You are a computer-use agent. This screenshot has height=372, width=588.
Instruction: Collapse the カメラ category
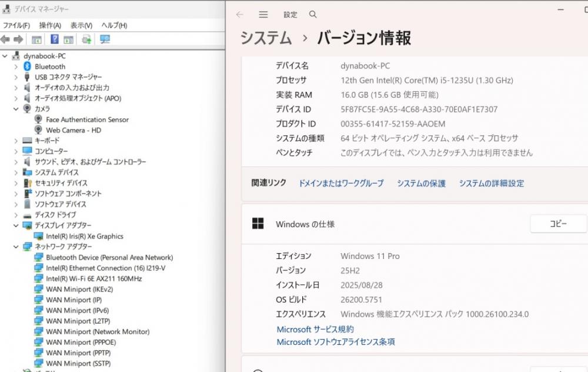pos(16,109)
